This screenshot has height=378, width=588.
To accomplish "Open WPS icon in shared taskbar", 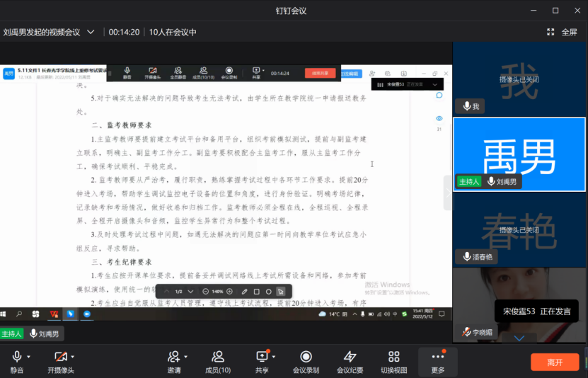I will [x=54, y=314].
